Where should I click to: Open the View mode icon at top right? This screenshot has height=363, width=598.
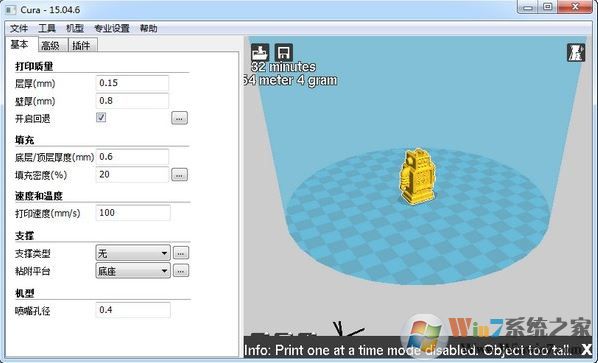(576, 53)
